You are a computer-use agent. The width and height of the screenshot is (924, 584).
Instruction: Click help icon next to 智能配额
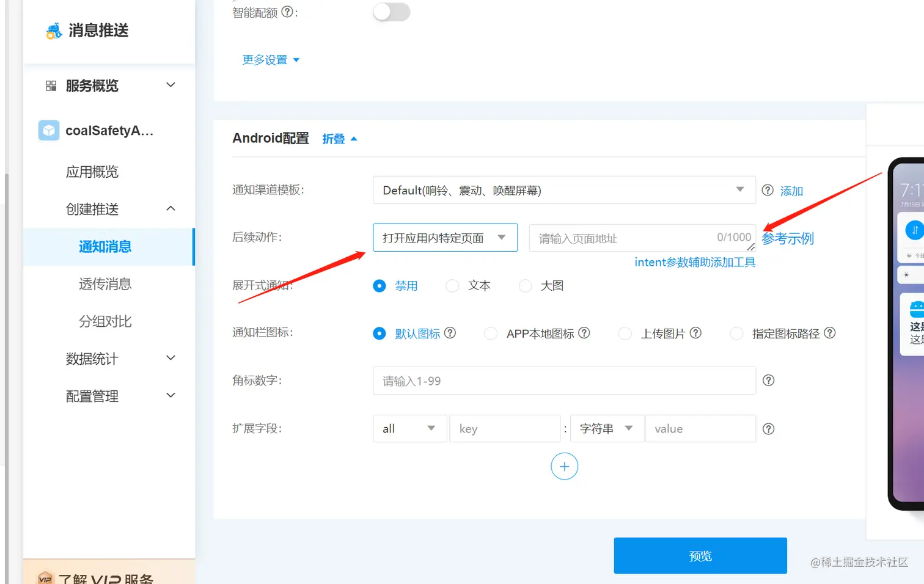click(287, 12)
